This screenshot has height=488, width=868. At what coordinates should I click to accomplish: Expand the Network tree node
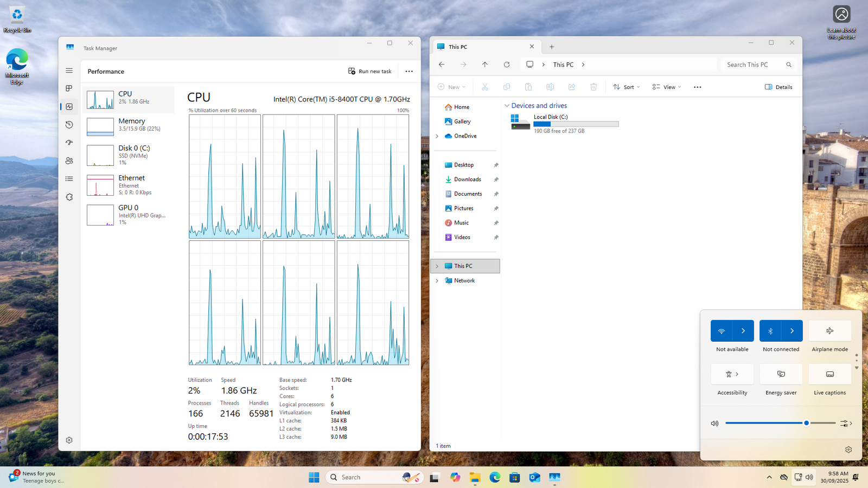(437, 281)
